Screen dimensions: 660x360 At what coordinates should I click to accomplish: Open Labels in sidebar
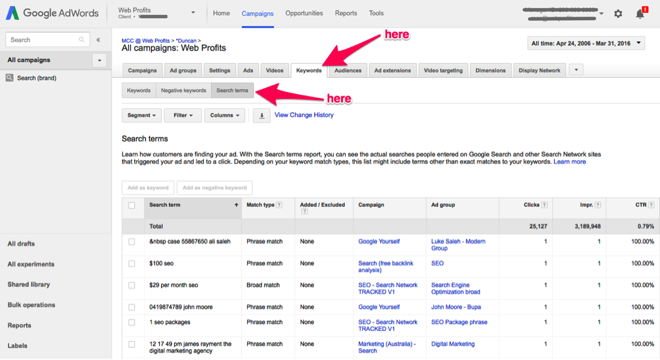tap(17, 346)
